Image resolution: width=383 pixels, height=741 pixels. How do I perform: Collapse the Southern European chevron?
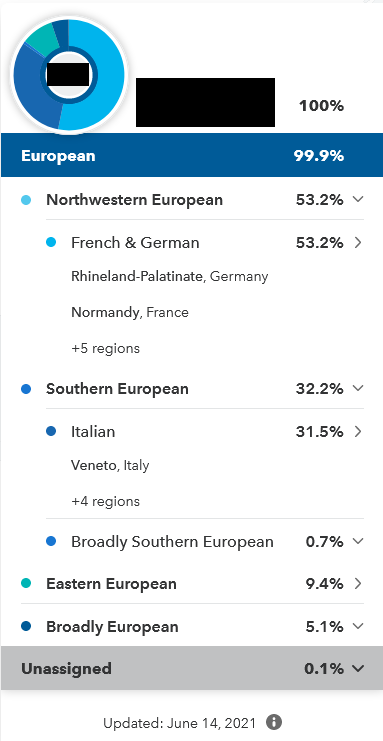click(358, 388)
